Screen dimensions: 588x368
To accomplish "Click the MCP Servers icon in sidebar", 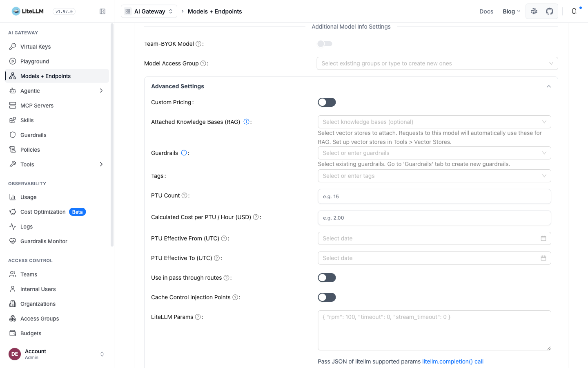I will [13, 105].
